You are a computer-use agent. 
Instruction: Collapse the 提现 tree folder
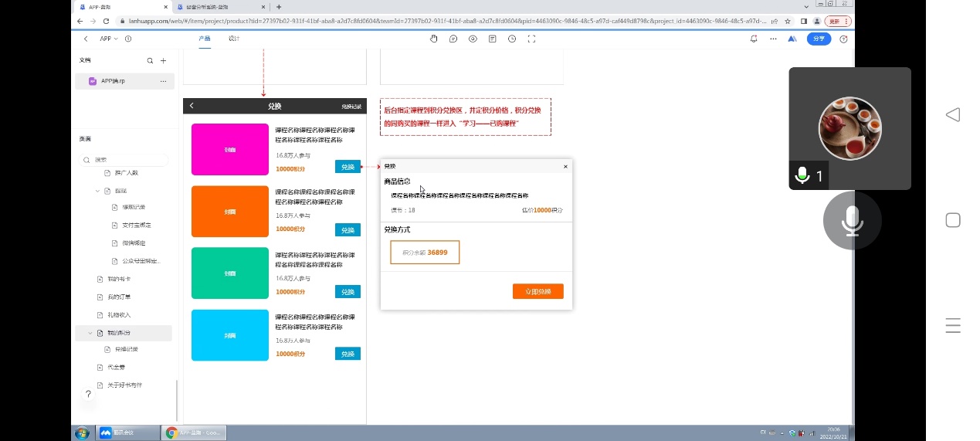pos(98,190)
